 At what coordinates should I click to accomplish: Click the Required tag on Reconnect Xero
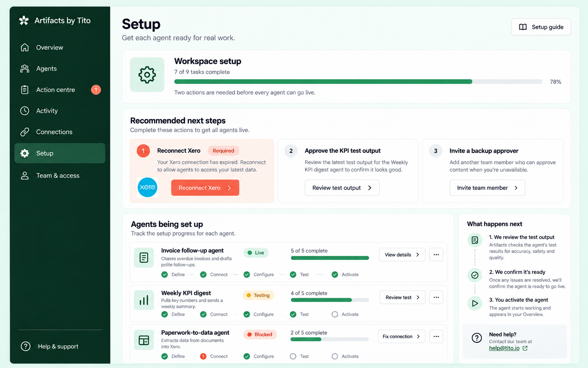(224, 151)
